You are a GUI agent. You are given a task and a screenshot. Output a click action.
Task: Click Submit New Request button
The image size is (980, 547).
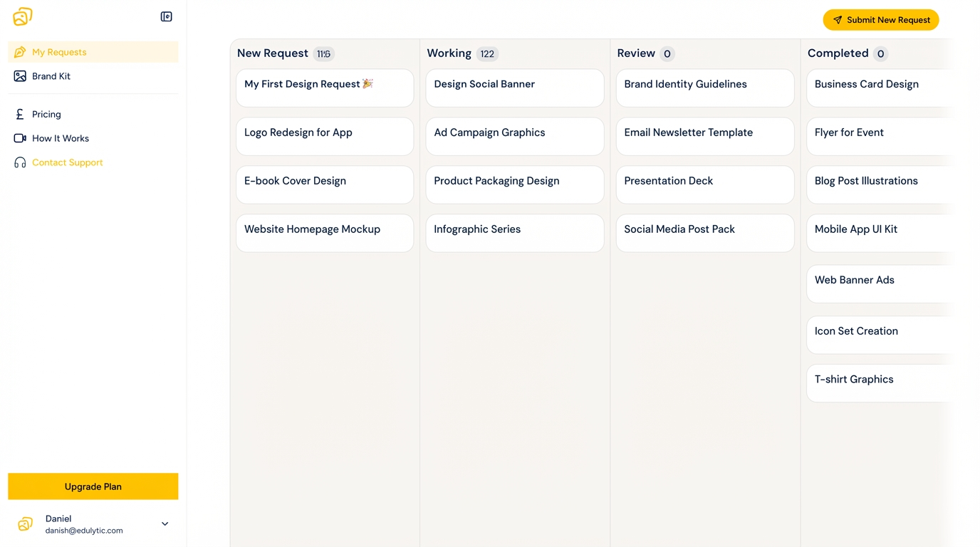[x=881, y=20]
